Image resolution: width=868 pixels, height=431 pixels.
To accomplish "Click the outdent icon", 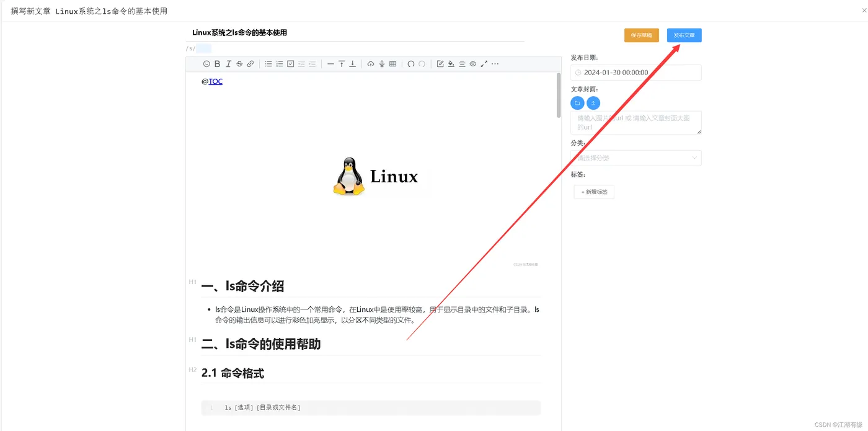I will [301, 64].
